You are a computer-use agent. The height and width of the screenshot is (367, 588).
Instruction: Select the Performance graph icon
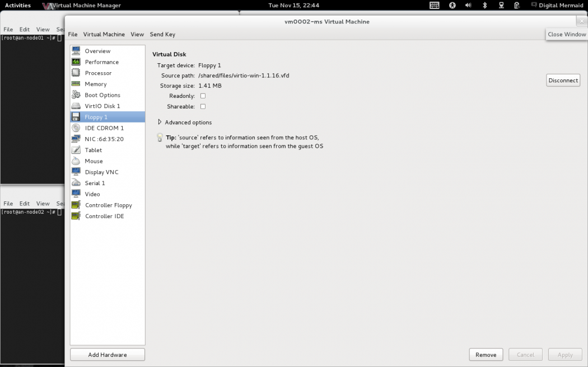pos(76,62)
